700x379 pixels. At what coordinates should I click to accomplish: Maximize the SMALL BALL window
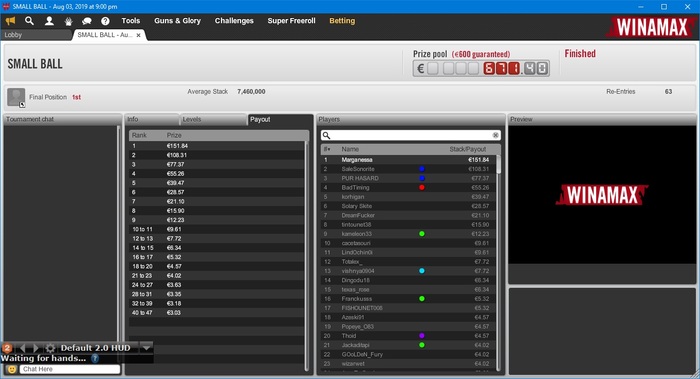pyautogui.click(x=664, y=7)
